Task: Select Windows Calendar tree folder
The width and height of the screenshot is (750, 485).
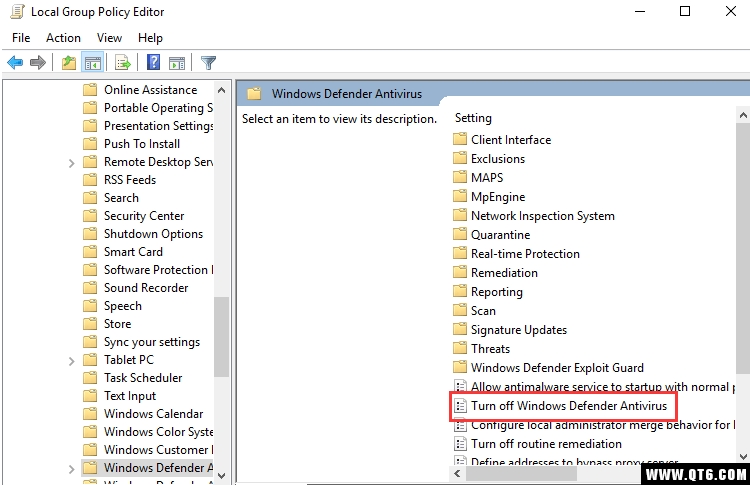Action: pos(143,414)
